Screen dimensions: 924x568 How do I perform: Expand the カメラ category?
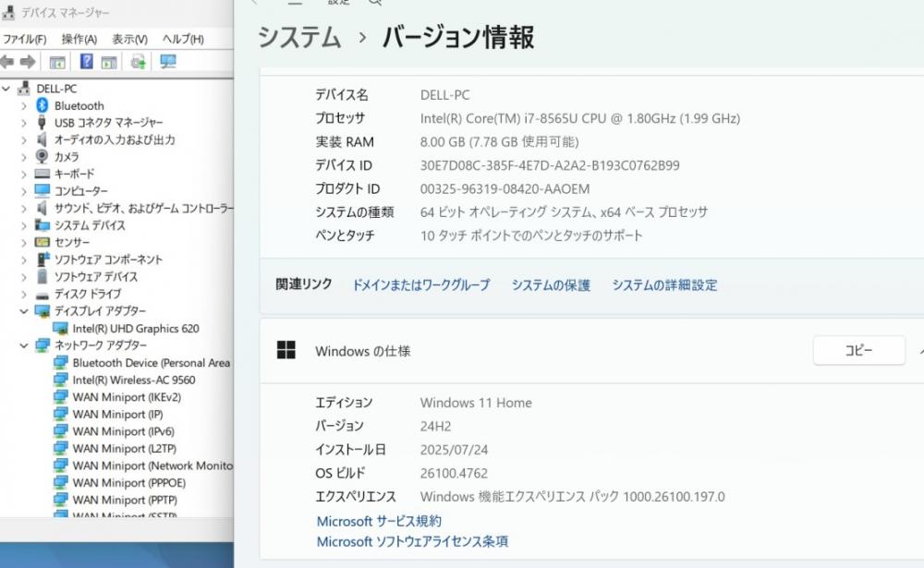pos(24,157)
